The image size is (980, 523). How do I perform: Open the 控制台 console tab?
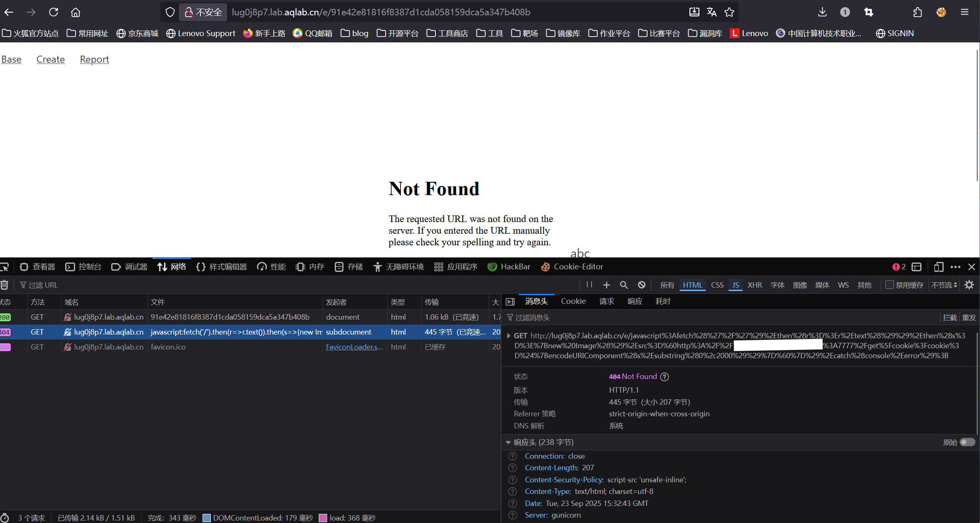click(83, 267)
